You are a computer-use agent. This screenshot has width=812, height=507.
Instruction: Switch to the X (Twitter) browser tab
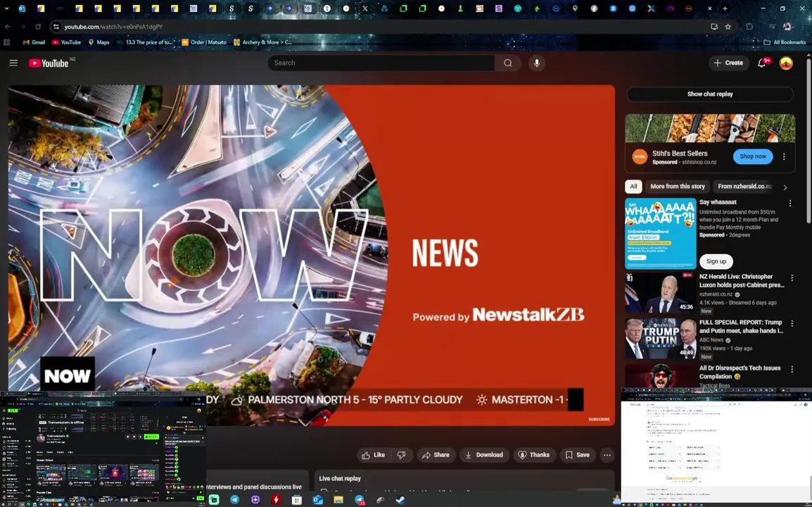365,8
